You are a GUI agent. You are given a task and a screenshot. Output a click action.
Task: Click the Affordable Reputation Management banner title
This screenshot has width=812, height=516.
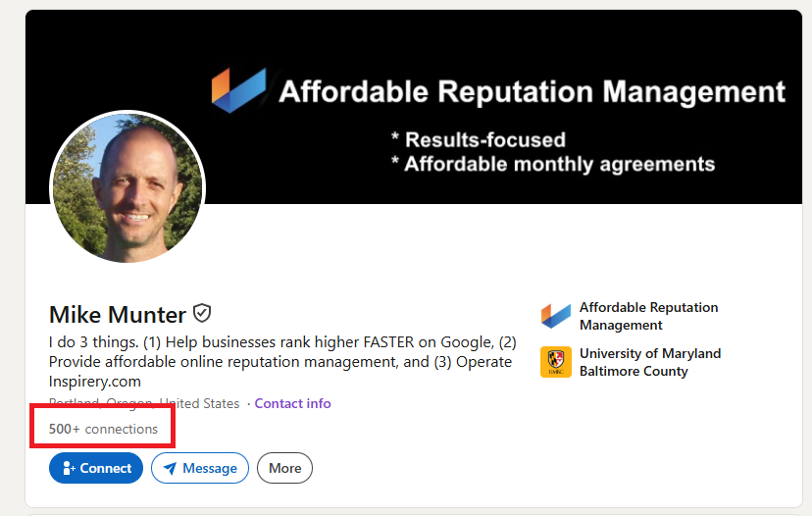[x=532, y=91]
